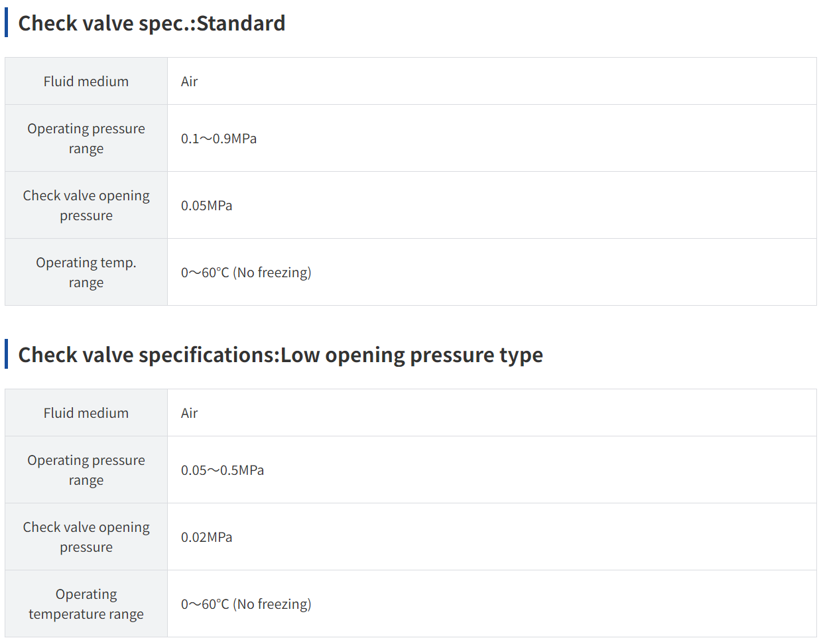This screenshot has height=644, width=823.
Task: Click 'Check valve opening pressure' in low pressure table
Action: pyautogui.click(x=86, y=537)
